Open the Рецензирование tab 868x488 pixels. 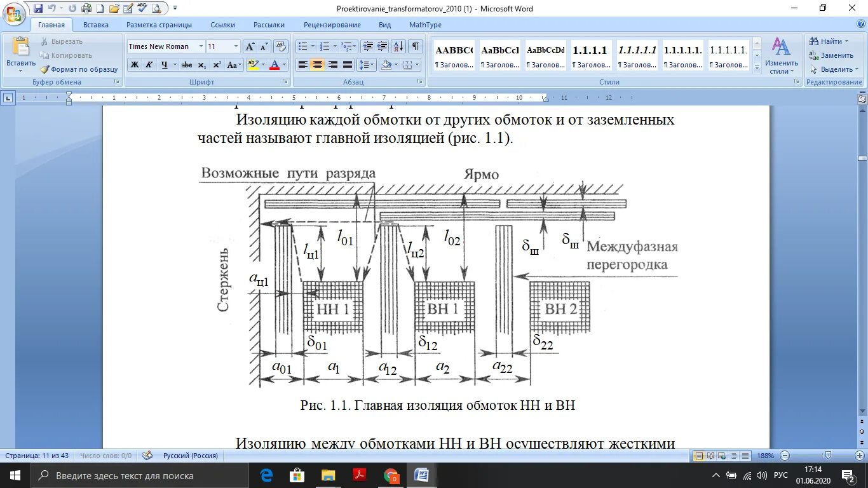(x=332, y=25)
